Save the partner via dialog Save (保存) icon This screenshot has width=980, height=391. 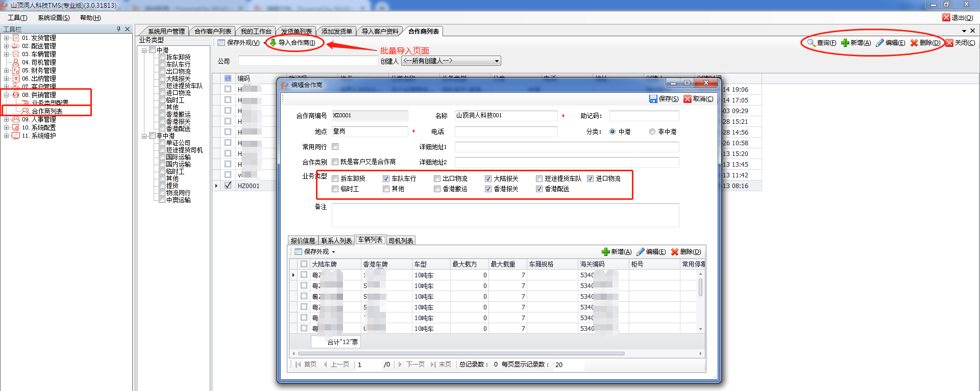pyautogui.click(x=653, y=99)
